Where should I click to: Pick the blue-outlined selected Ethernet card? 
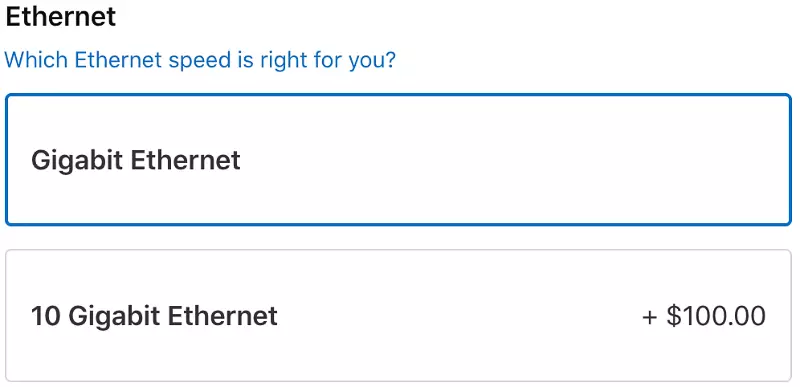pos(398,159)
